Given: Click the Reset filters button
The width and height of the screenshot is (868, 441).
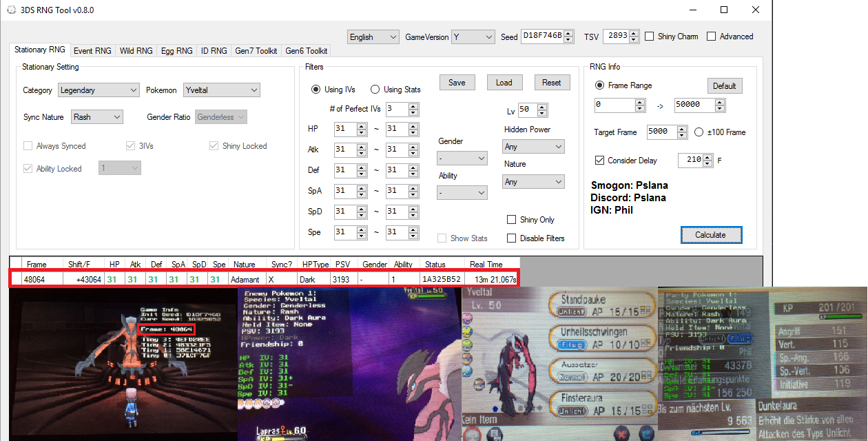Looking at the screenshot, I should click(x=552, y=83).
